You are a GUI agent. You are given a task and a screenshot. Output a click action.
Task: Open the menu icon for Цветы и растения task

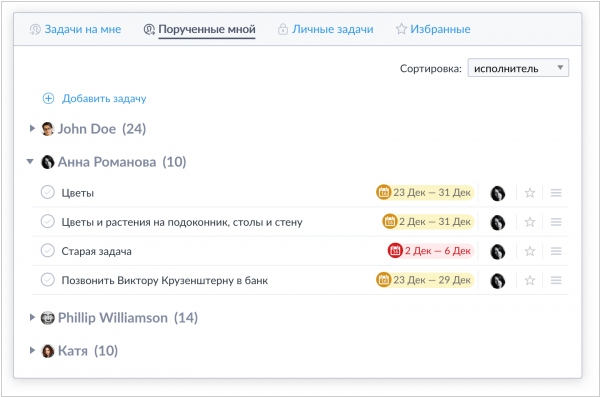(556, 222)
